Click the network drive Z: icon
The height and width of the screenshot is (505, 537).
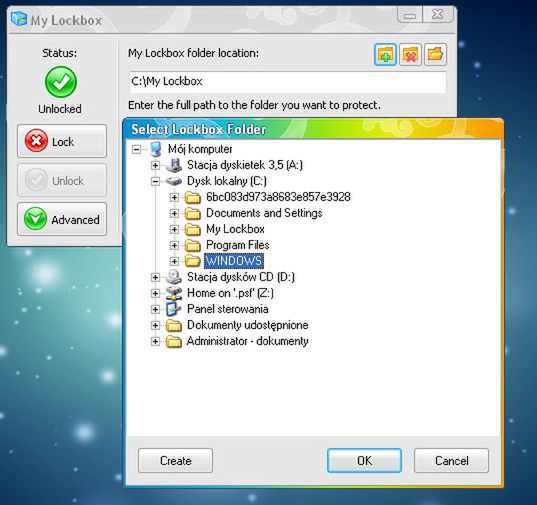[174, 293]
